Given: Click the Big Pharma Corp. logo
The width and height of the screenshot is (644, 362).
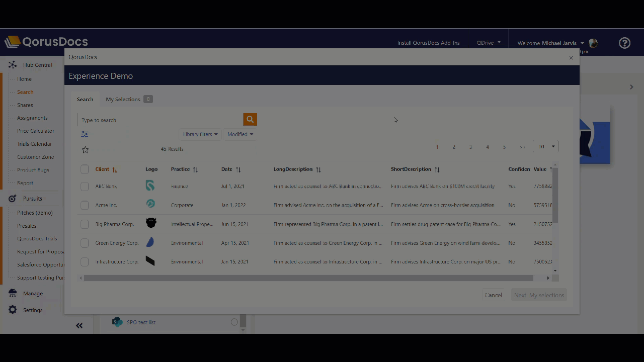Looking at the screenshot, I should (x=151, y=223).
